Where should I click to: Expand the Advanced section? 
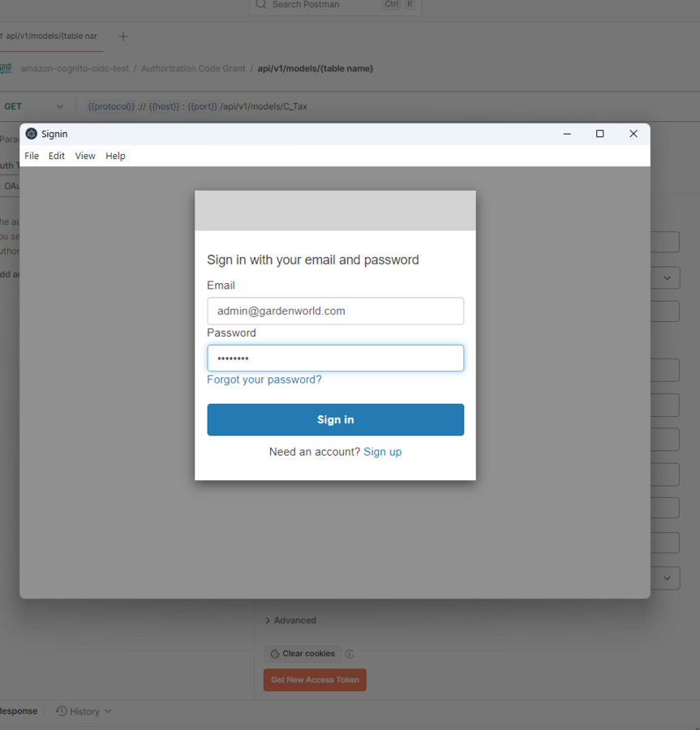(290, 620)
